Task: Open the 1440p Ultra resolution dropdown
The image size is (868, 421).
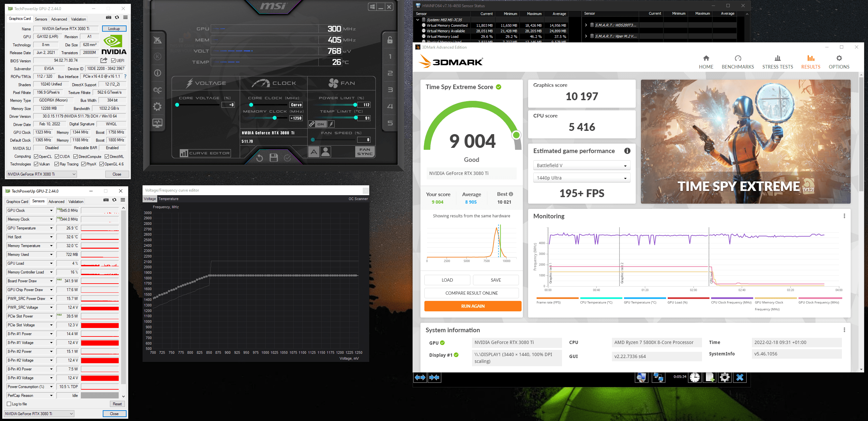Action: point(582,178)
